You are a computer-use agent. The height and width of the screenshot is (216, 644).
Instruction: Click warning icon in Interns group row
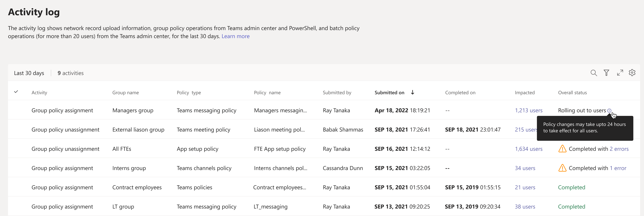562,168
